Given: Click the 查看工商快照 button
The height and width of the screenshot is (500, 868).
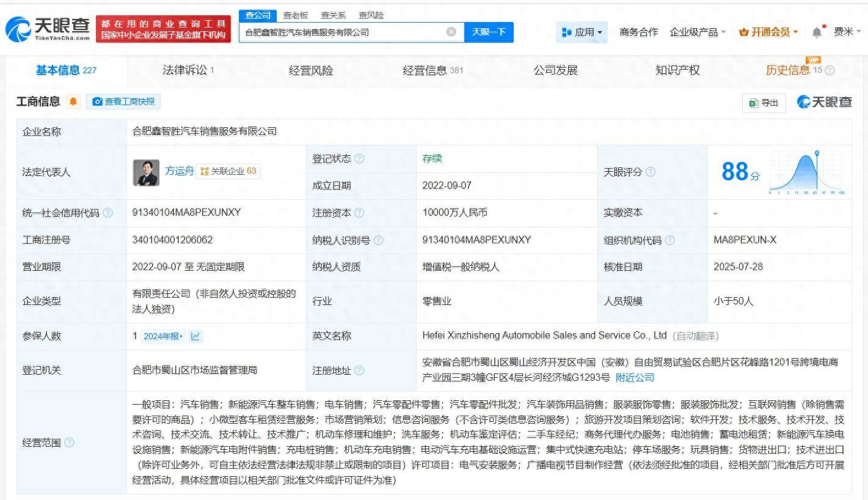Looking at the screenshot, I should click(x=123, y=102).
